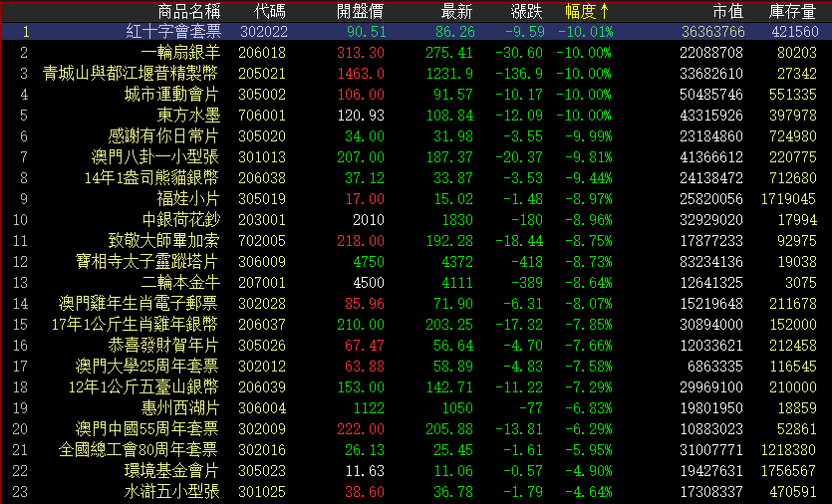832x504 pixels.
Task: Click latest price 4111
Action: [x=457, y=283]
